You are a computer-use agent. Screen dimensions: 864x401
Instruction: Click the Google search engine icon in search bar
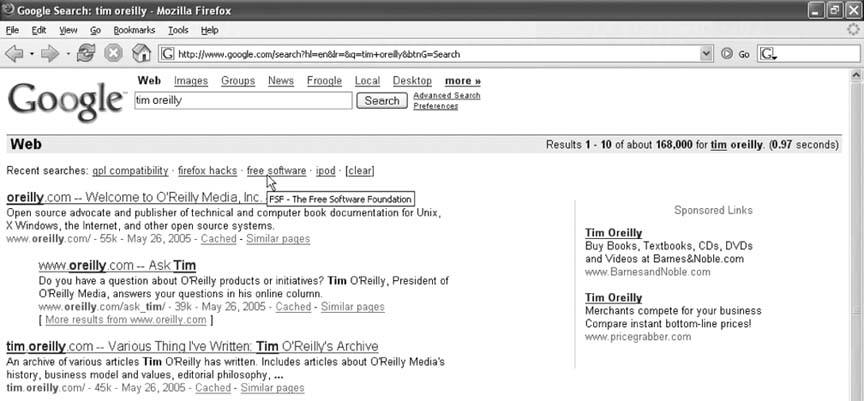coord(766,53)
